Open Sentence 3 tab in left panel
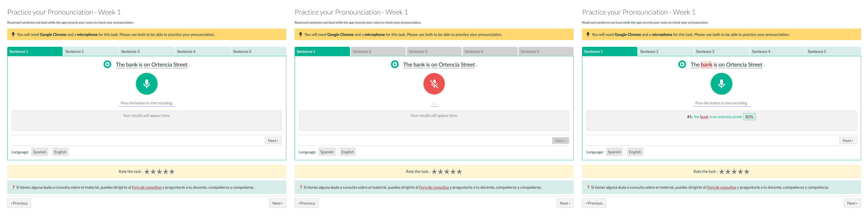Image resolution: width=868 pixels, height=221 pixels. tap(146, 51)
